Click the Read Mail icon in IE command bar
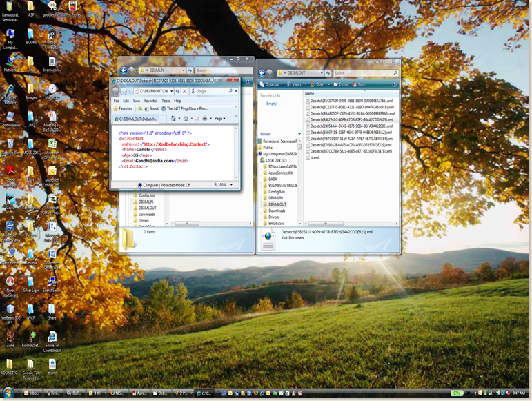 tap(197, 119)
